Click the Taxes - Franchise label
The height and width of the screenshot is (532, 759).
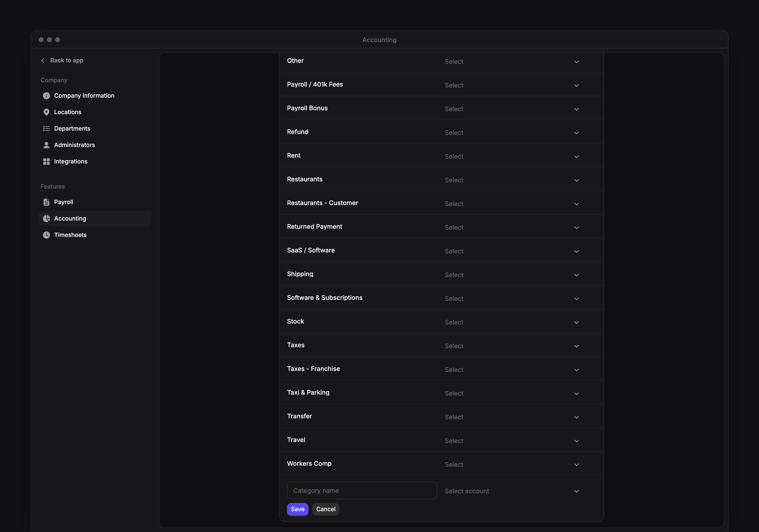[x=313, y=369]
